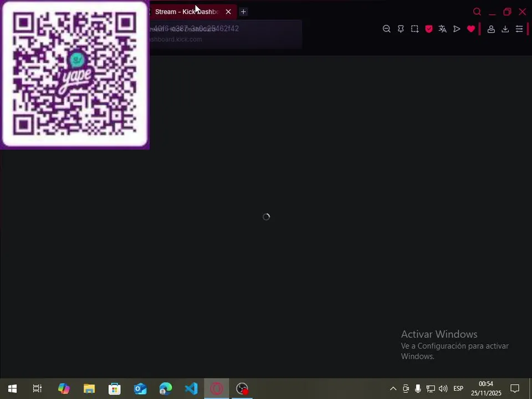Launch Copilot from the taskbar

[64, 388]
